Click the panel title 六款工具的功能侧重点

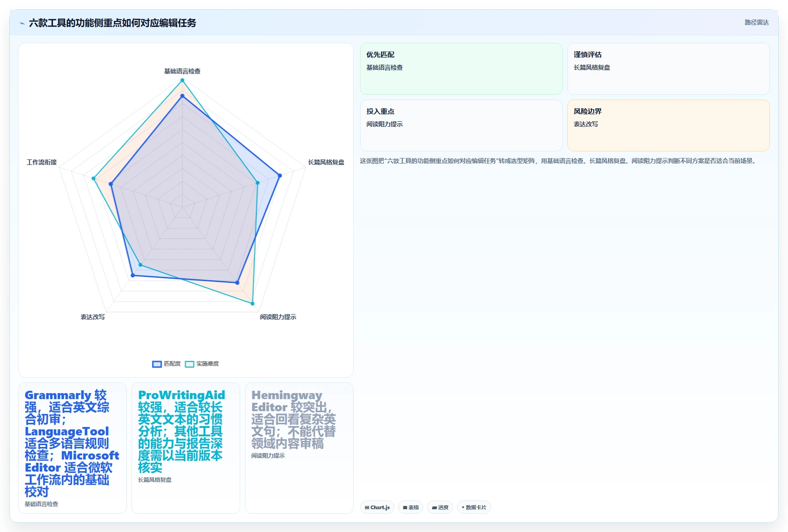(x=112, y=23)
